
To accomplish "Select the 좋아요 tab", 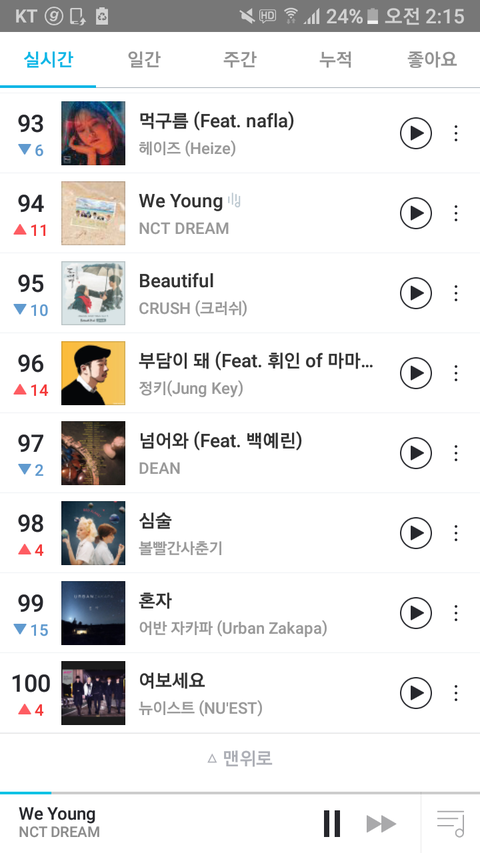I will (x=432, y=59).
